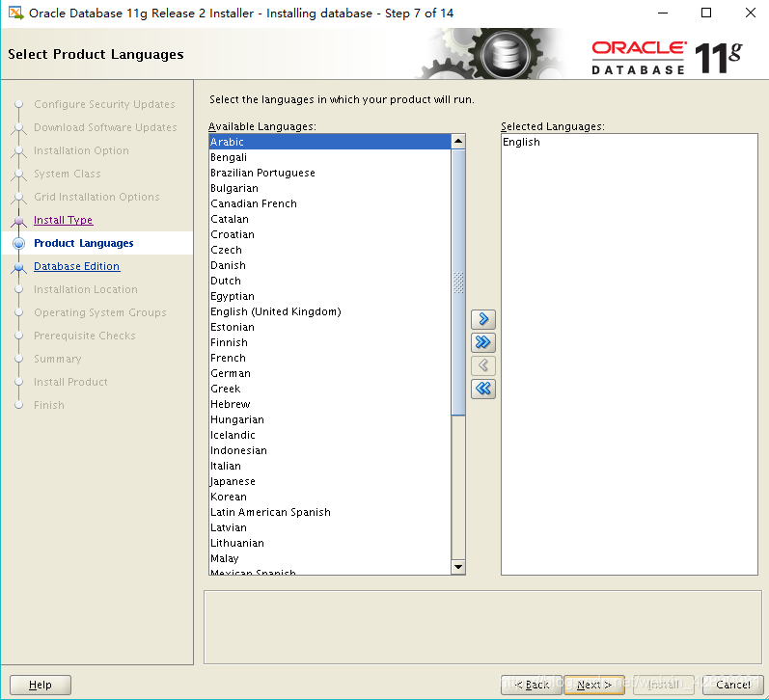Click the Cancel button

[732, 685]
